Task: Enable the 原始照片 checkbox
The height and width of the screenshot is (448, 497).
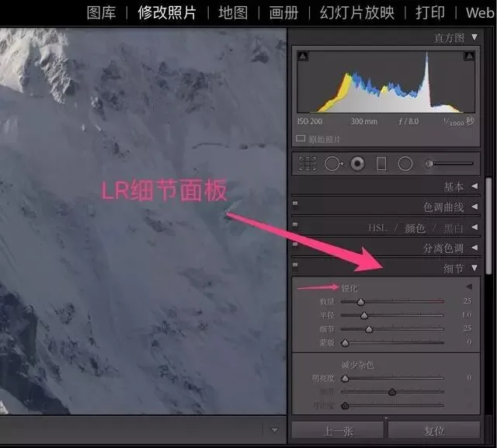Action: (301, 138)
